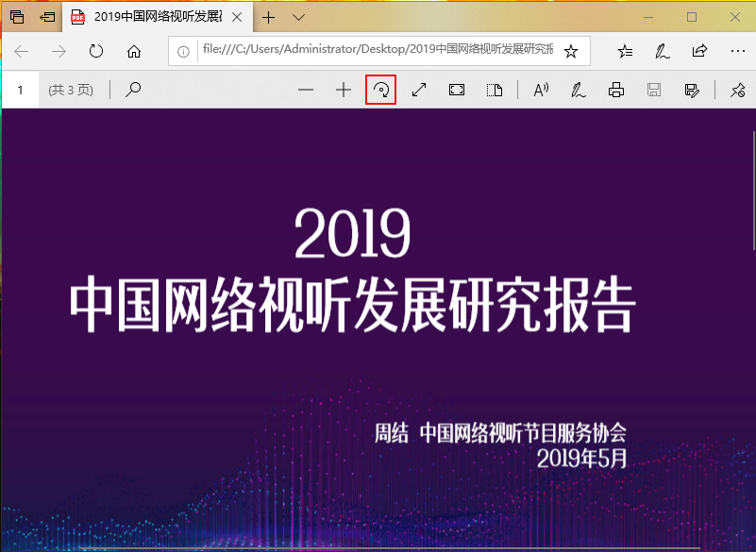
Task: Save the PDF with greyed-out floppy disk icon
Action: pos(654,90)
